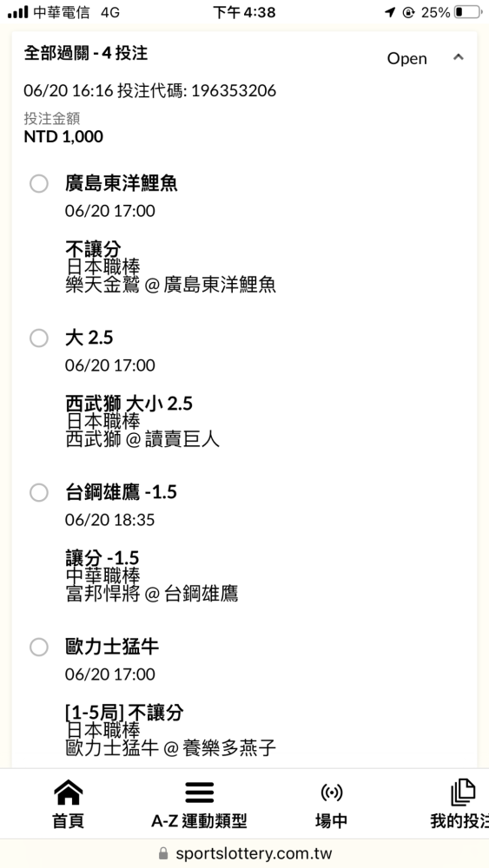Tap the sportslottery.com.tw address bar
The width and height of the screenshot is (489, 868).
[x=244, y=853]
